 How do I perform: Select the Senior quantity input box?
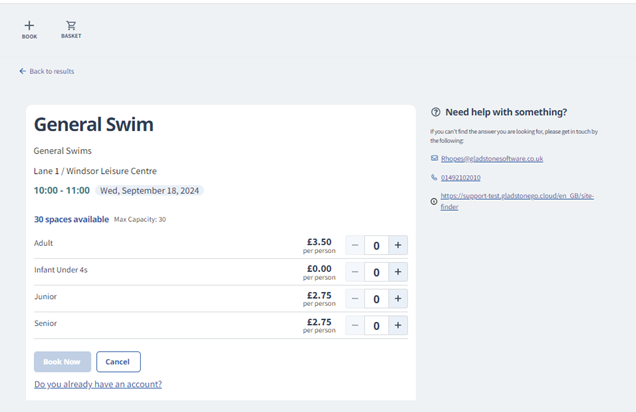[x=376, y=326]
